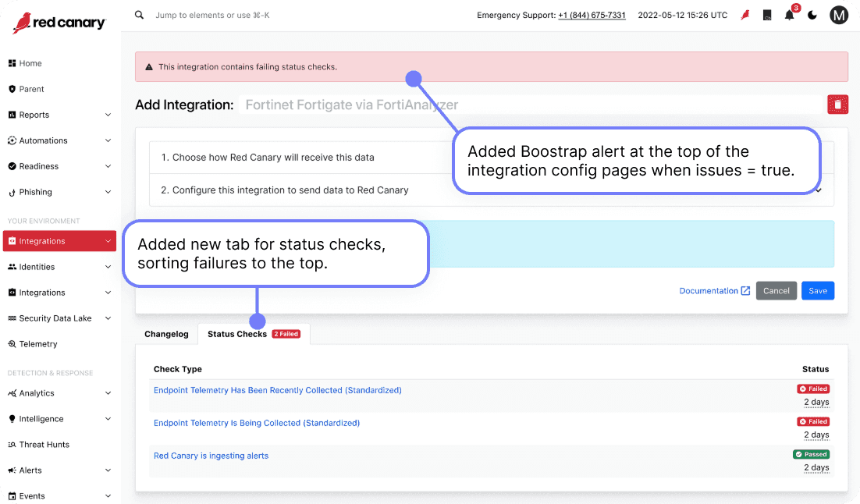Focus the Jump to elements search field
The width and height of the screenshot is (860, 504).
click(x=212, y=15)
